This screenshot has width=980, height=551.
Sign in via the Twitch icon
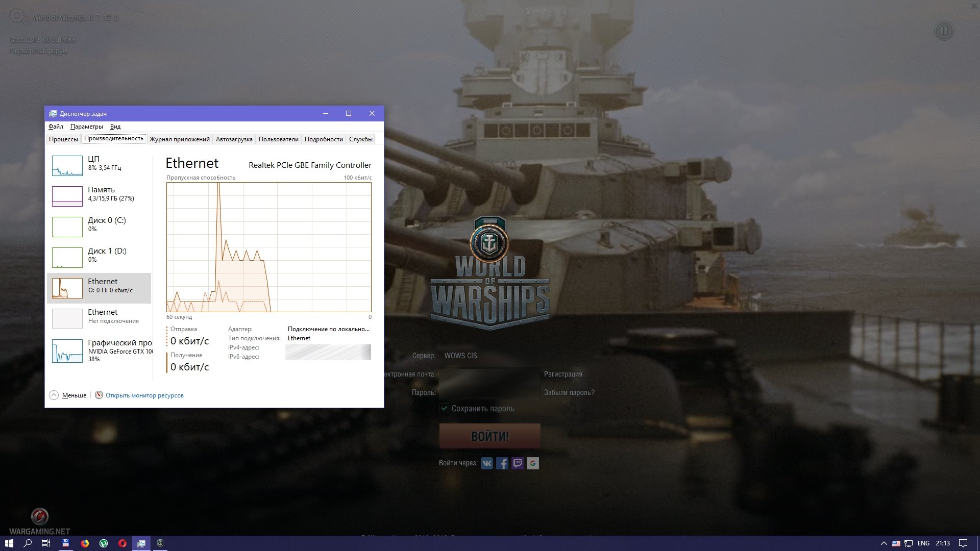[x=518, y=463]
